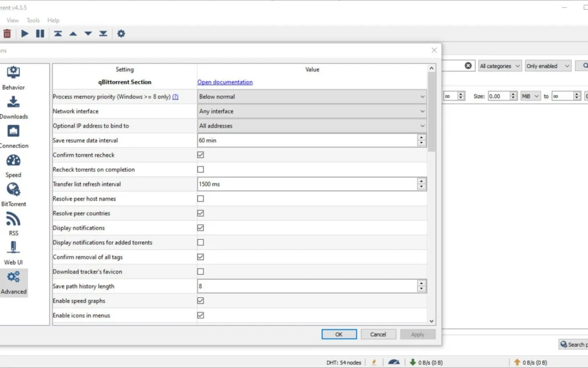Toggle Display notifications checkbox

tap(201, 228)
